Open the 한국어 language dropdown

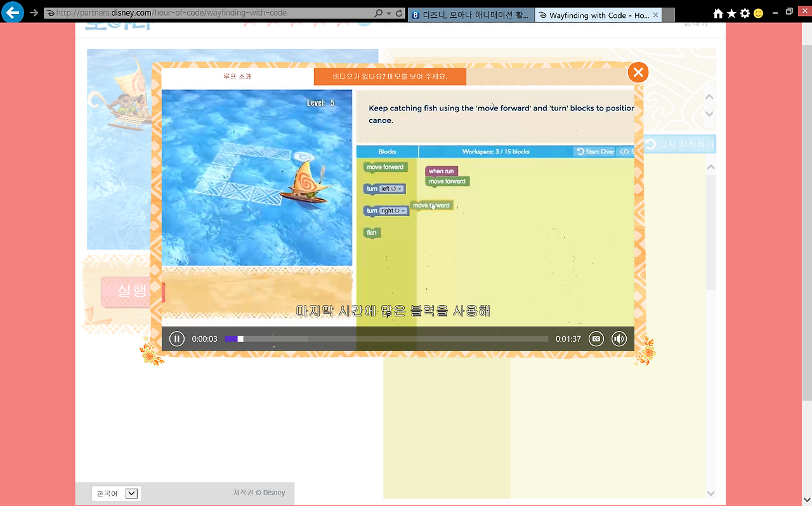pyautogui.click(x=116, y=493)
